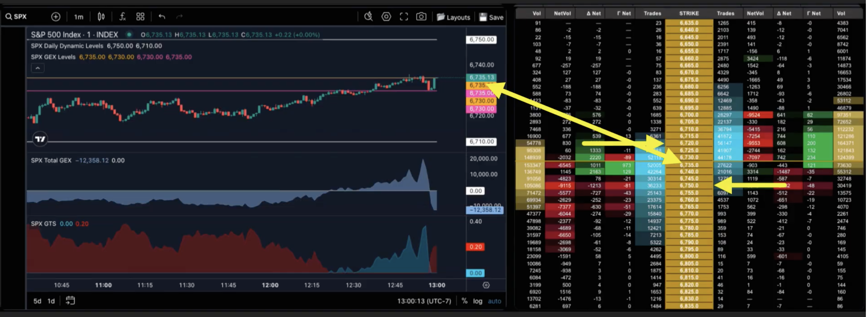Click the 11:00 time axis label
The width and height of the screenshot is (868, 317).
click(x=103, y=285)
